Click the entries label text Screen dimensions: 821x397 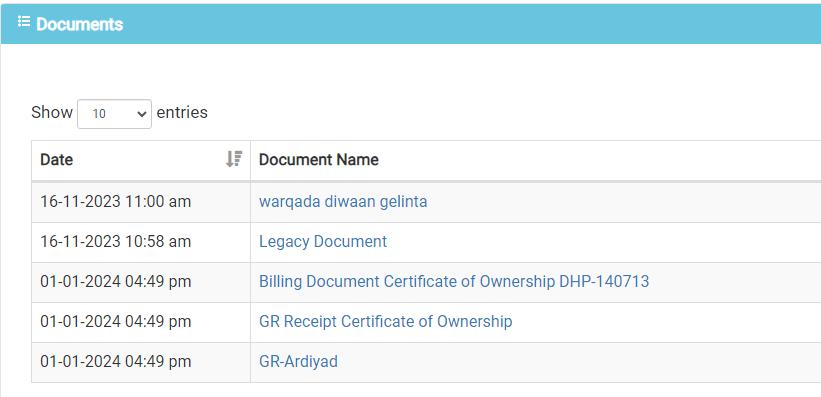182,113
